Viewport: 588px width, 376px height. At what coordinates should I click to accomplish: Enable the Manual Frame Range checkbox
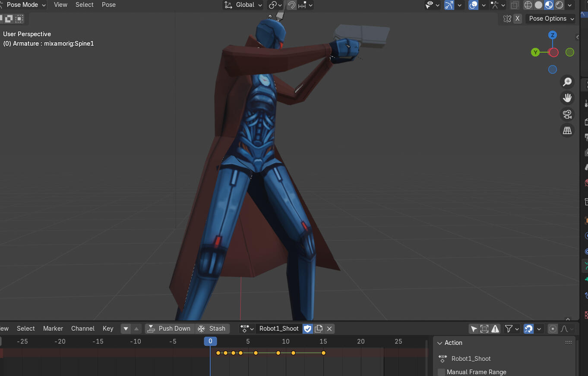pos(441,372)
